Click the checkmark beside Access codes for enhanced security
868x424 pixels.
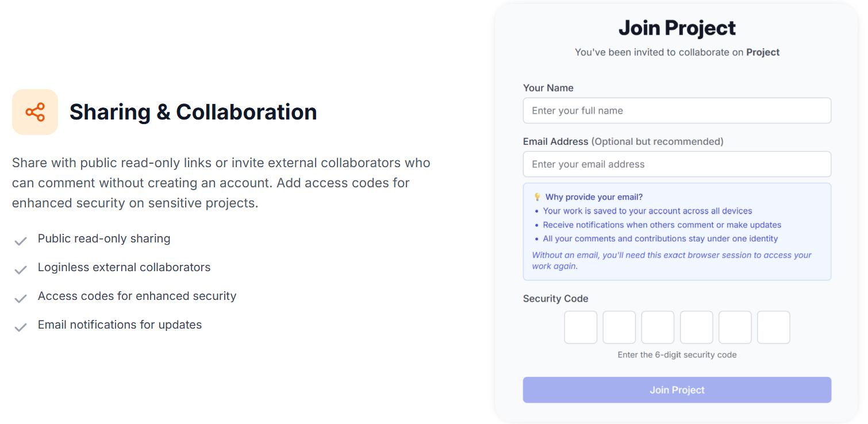[21, 298]
